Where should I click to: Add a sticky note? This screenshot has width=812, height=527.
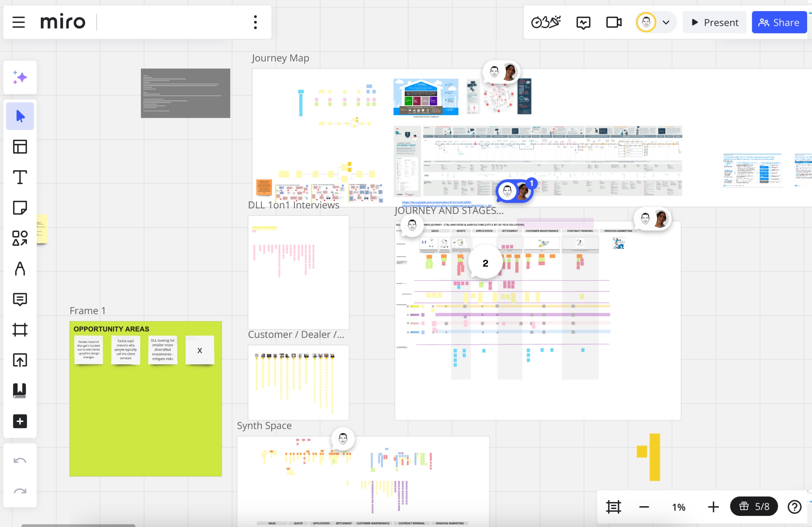tap(20, 208)
